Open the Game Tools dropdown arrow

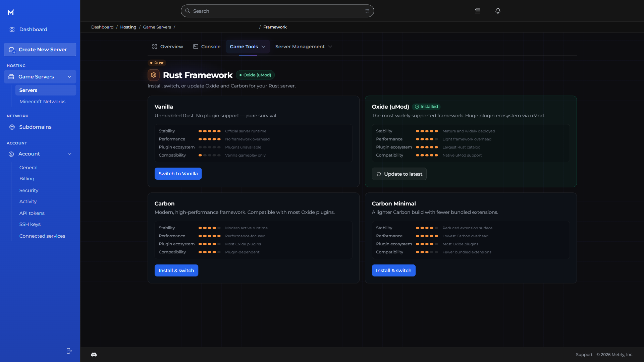tap(263, 47)
